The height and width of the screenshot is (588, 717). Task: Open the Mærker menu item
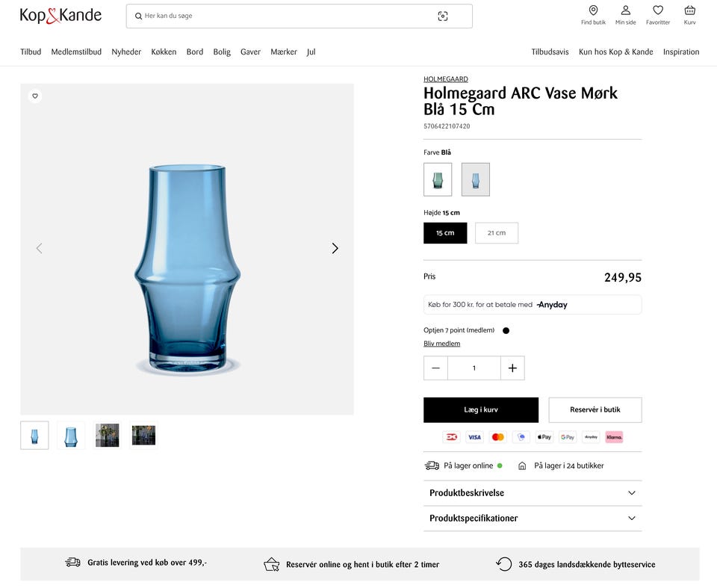[x=284, y=52]
